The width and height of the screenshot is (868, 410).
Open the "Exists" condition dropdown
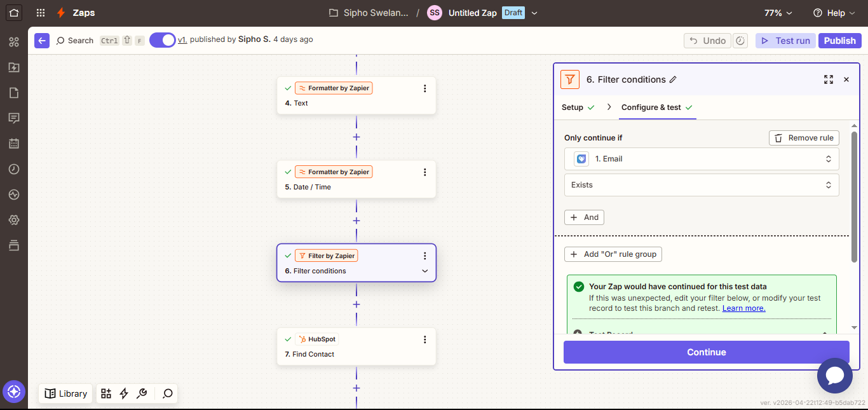click(702, 185)
